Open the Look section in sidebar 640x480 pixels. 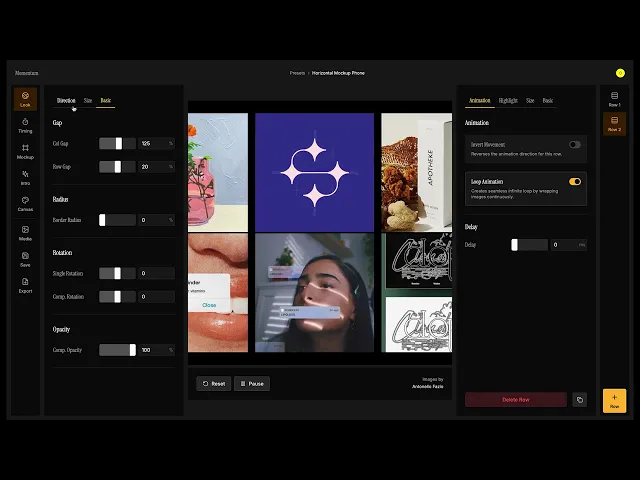[25, 99]
